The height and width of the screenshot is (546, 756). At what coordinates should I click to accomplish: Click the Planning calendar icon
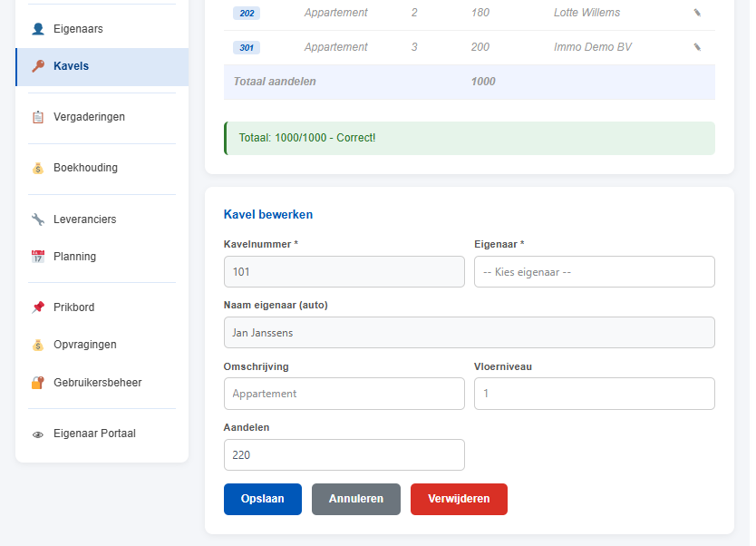(x=37, y=257)
